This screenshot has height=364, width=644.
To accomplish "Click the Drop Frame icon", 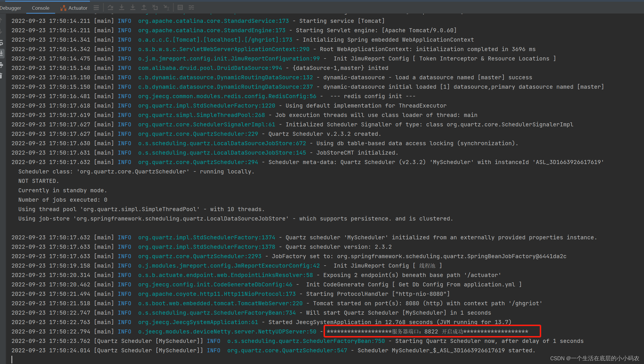I will (155, 8).
